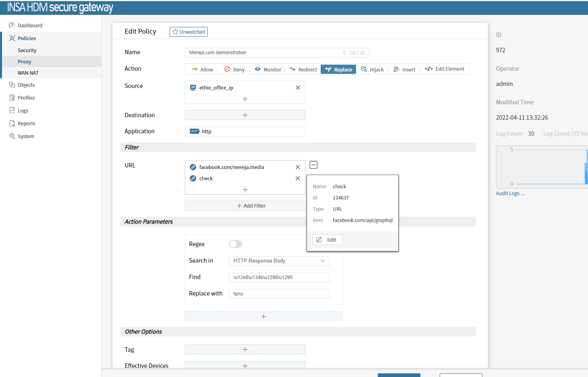Toggle the Unwatched star button
This screenshot has width=588, height=377.
[188, 32]
